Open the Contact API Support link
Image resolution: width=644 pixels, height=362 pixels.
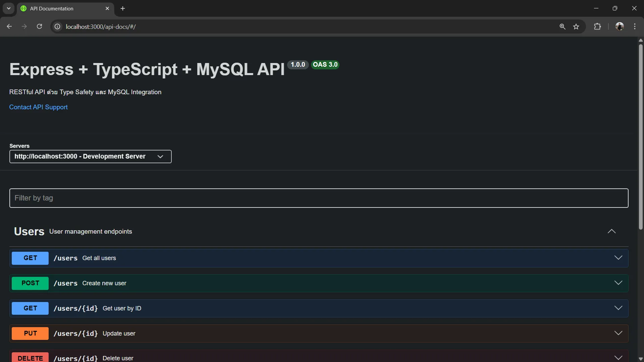pos(38,107)
